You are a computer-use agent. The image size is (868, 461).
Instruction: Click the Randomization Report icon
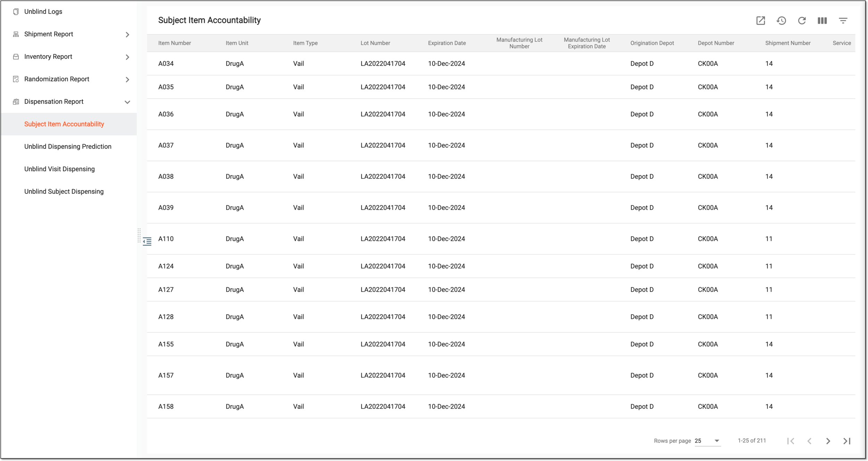(x=16, y=79)
